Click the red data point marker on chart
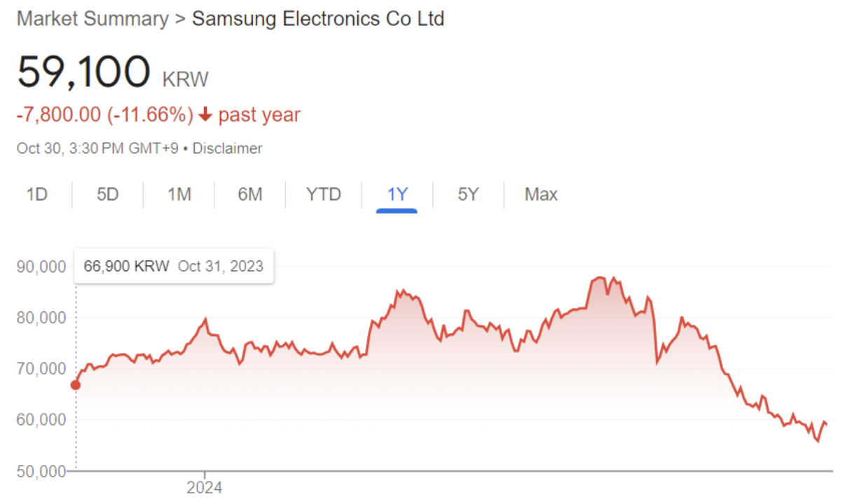This screenshot has width=852, height=504. 76,385
